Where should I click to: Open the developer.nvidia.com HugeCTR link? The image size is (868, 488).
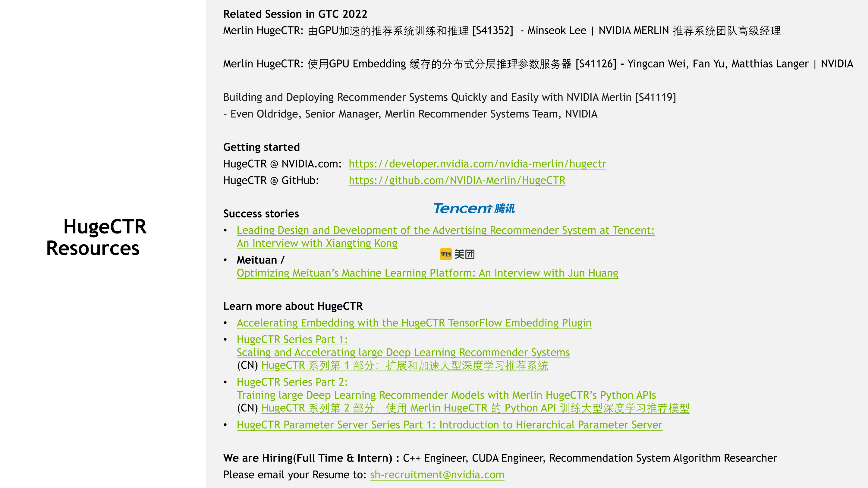click(477, 164)
